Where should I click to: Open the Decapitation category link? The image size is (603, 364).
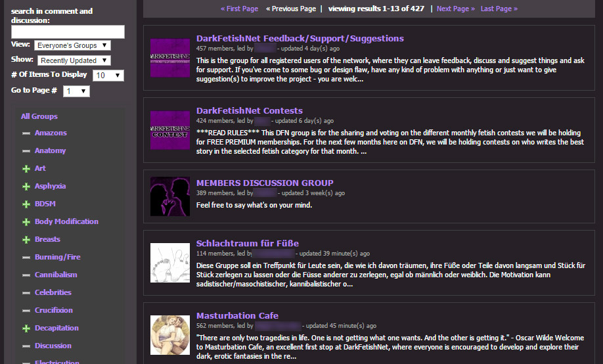coord(57,328)
